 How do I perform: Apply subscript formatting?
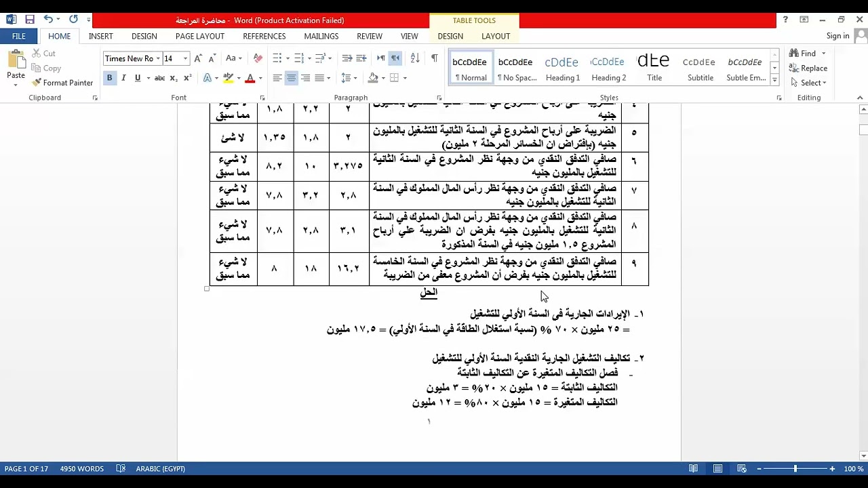[x=174, y=78]
